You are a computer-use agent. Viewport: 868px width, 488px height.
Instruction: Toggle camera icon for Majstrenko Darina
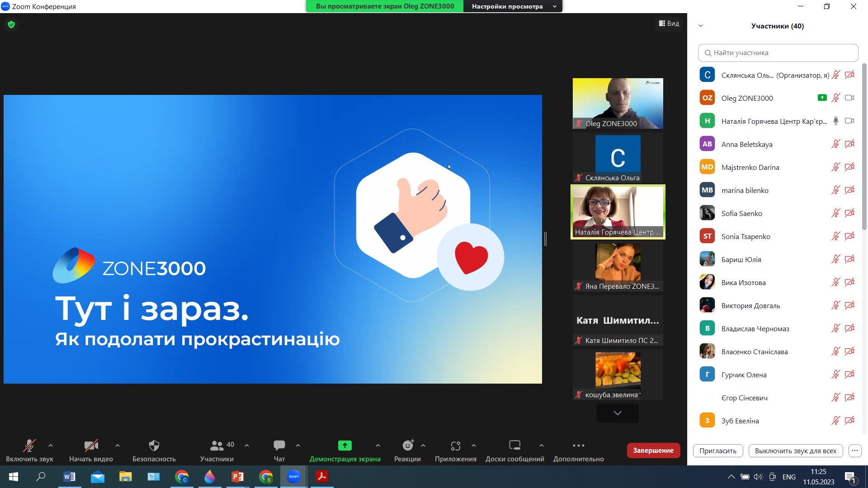click(849, 167)
